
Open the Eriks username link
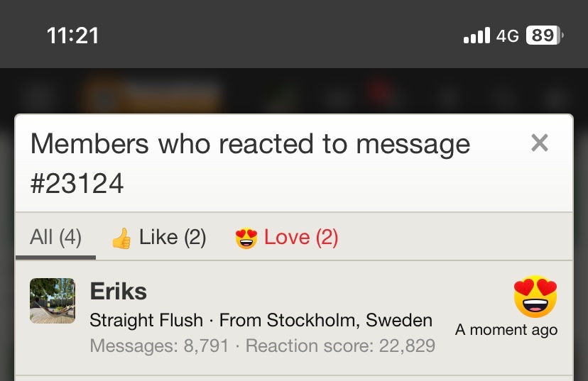(x=118, y=291)
